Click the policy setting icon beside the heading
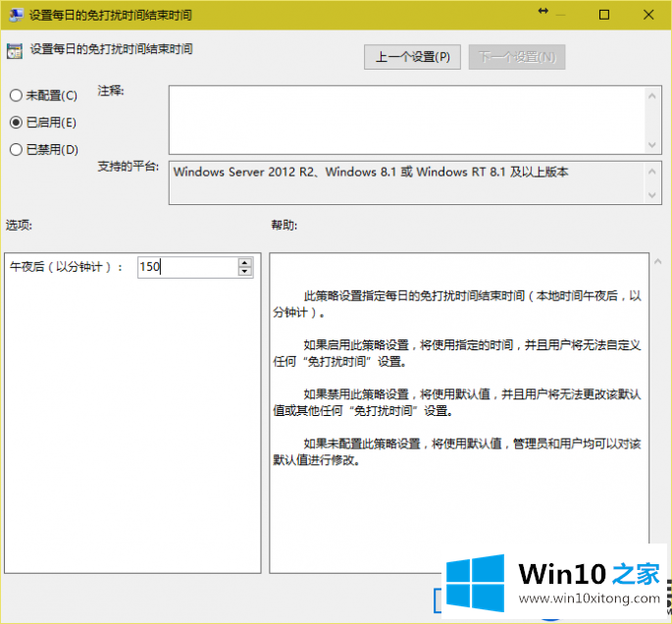Screen dimensions: 672x624 coord(15,51)
